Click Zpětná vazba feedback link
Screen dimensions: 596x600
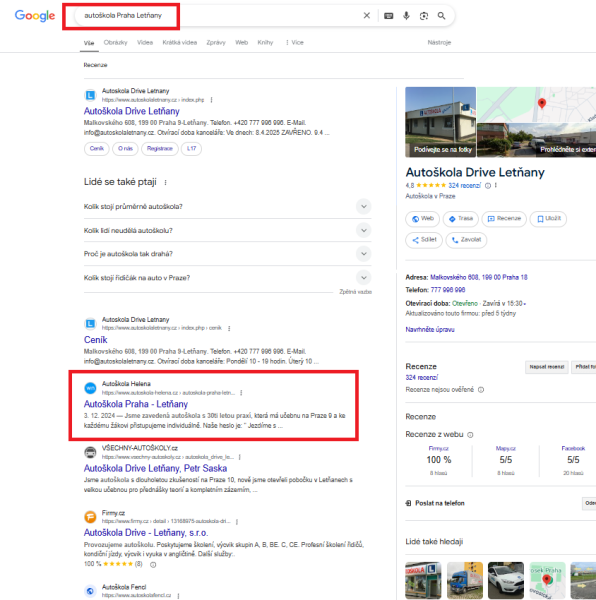[x=355, y=292]
